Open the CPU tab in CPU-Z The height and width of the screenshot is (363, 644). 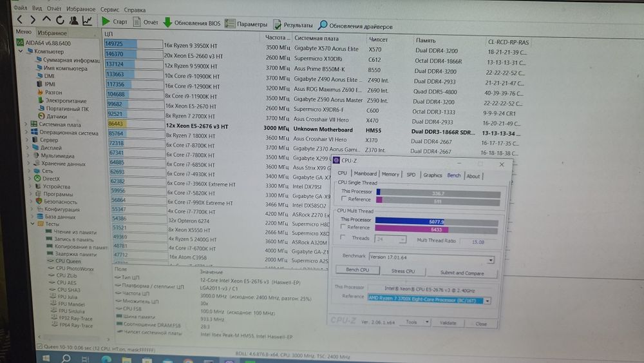click(342, 173)
